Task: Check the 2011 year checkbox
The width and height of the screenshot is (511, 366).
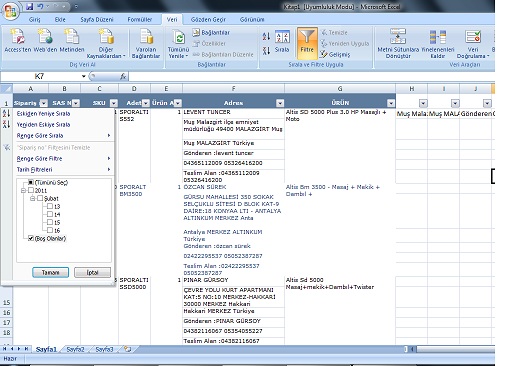Action: pos(31,190)
